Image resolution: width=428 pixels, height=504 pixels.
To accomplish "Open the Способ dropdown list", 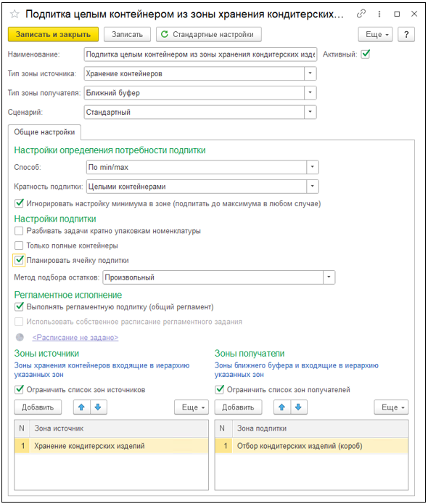I will 313,167.
